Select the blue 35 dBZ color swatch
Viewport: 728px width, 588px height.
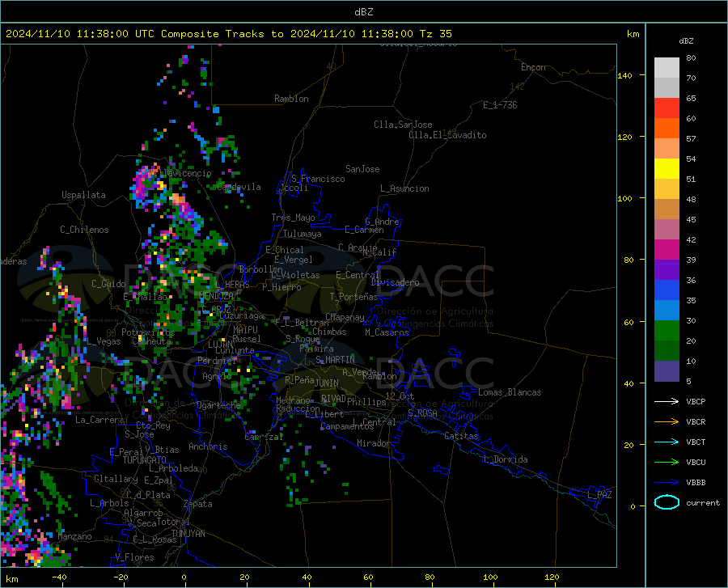667,290
